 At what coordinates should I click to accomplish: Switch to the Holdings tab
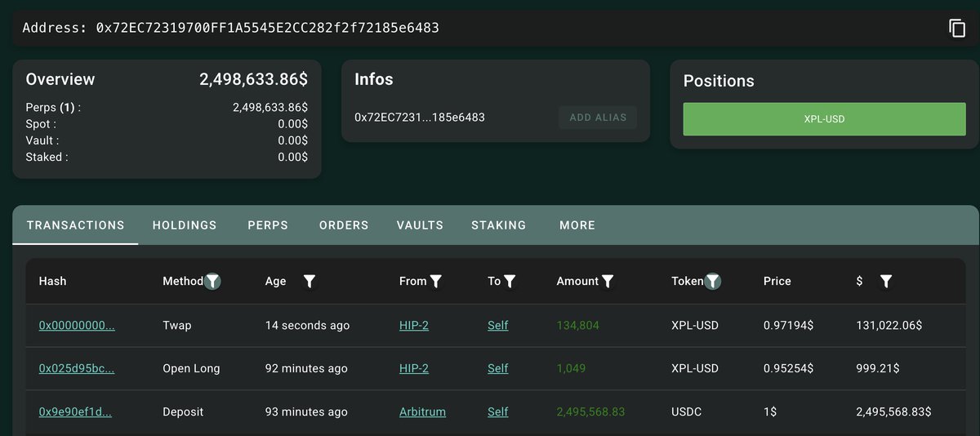point(185,225)
